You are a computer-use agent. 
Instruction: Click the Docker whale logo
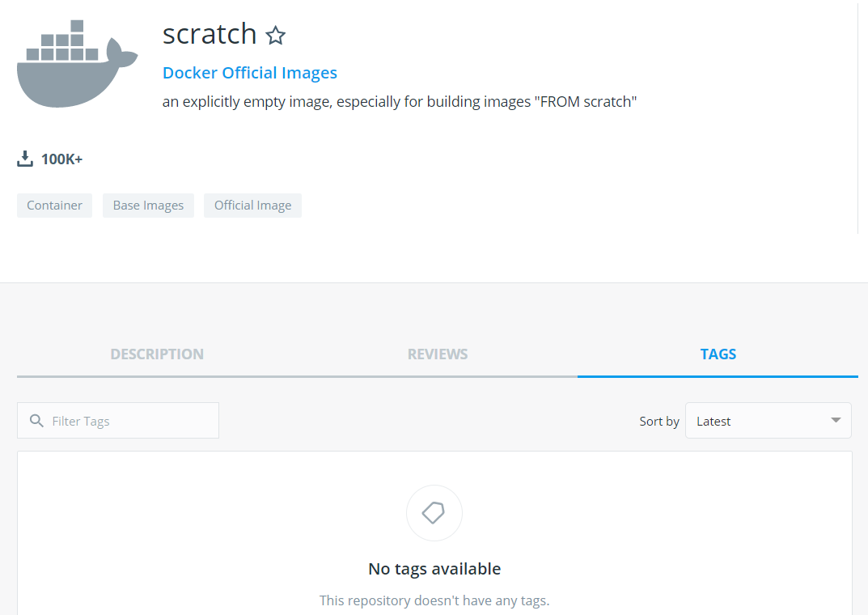coord(78,64)
